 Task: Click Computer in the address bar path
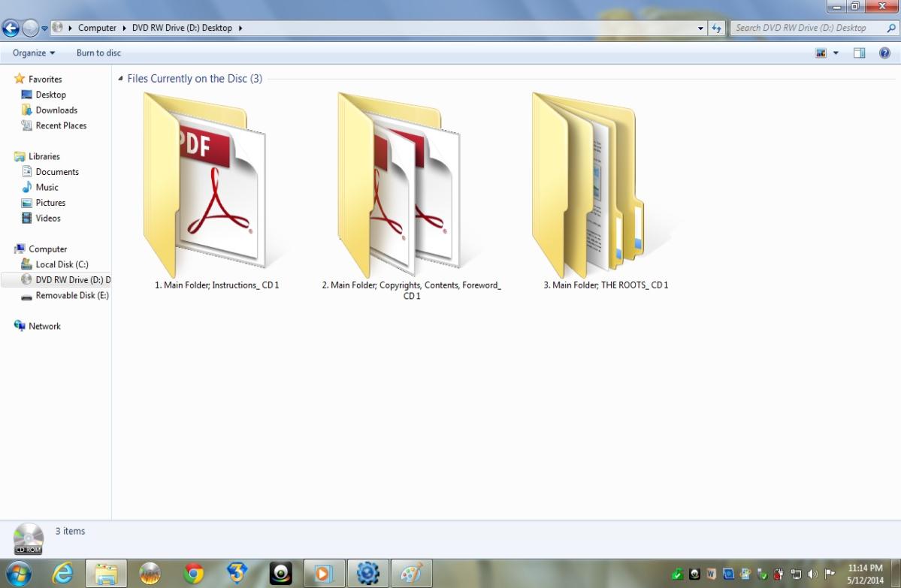(97, 29)
